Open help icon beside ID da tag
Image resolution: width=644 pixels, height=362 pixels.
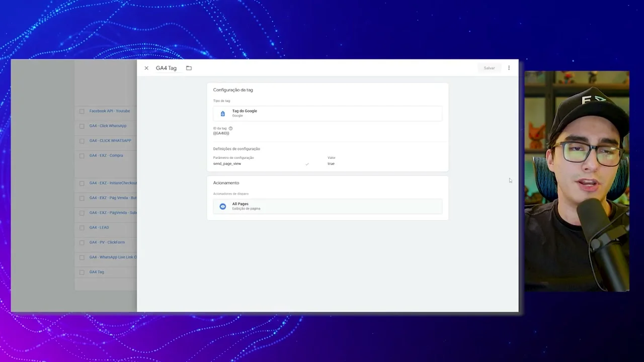pyautogui.click(x=231, y=128)
